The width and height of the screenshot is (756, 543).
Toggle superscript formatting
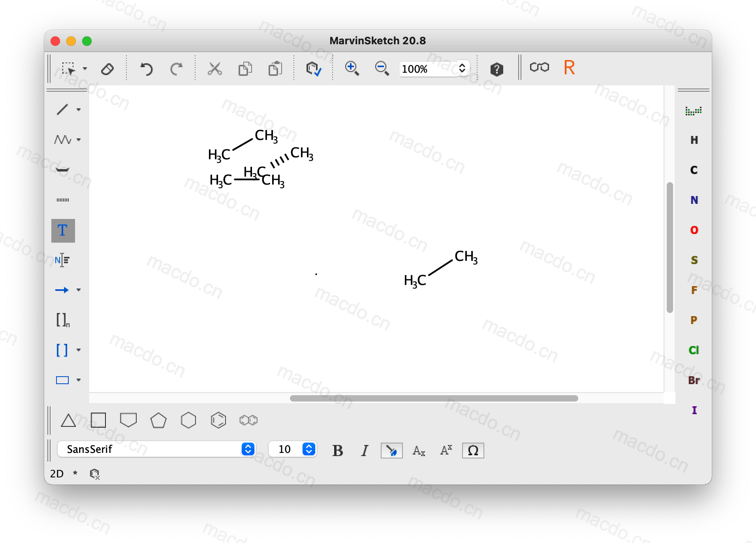click(446, 450)
